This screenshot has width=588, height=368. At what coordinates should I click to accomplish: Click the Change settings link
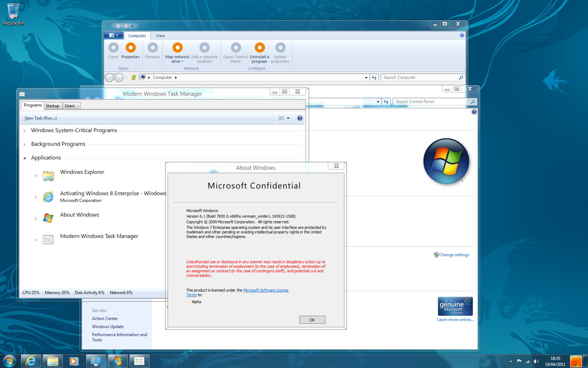coord(454,255)
